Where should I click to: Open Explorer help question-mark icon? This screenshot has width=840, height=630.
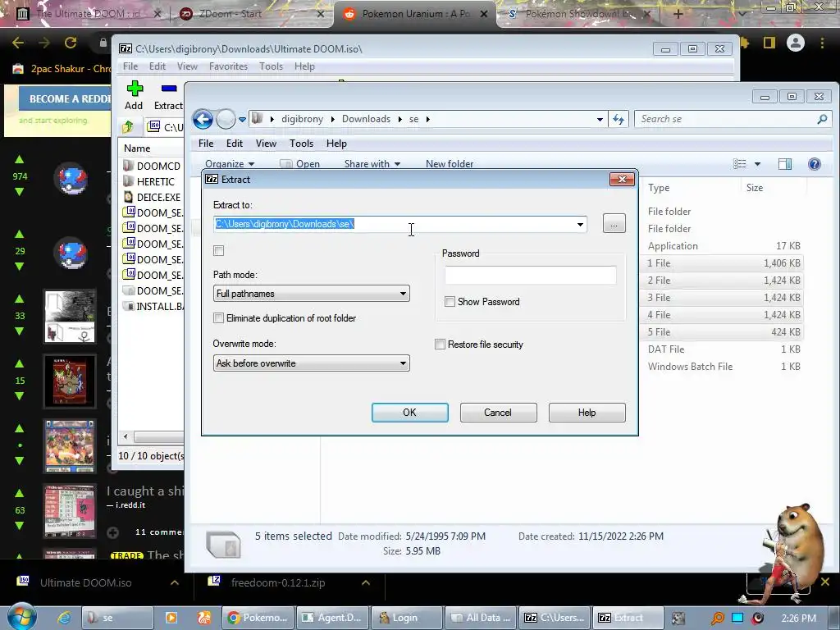tap(815, 164)
